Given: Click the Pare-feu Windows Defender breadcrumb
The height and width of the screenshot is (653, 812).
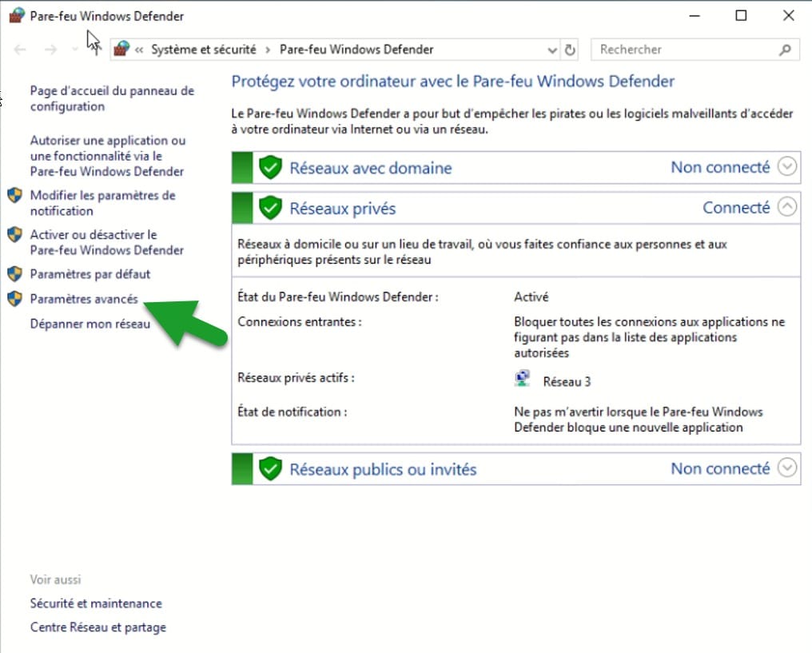Looking at the screenshot, I should pyautogui.click(x=356, y=50).
